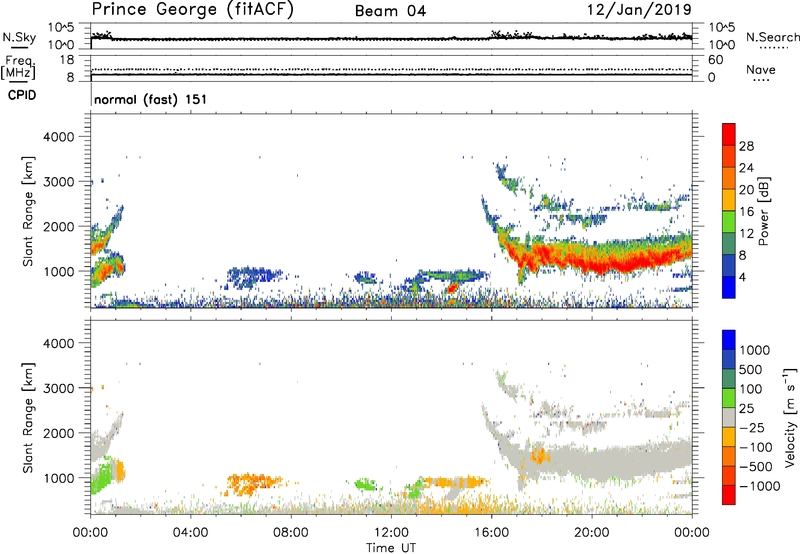
Task: Click the "Time UT" axis title
Action: click(x=391, y=548)
